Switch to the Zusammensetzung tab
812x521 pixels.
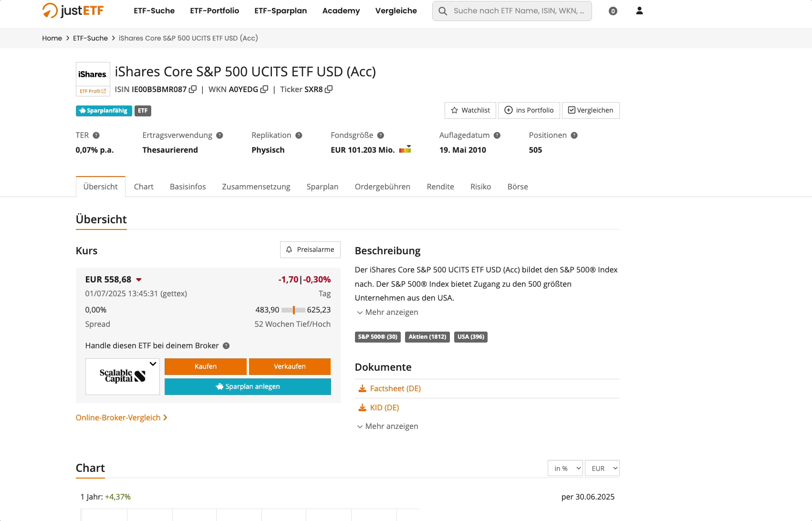[x=256, y=187]
